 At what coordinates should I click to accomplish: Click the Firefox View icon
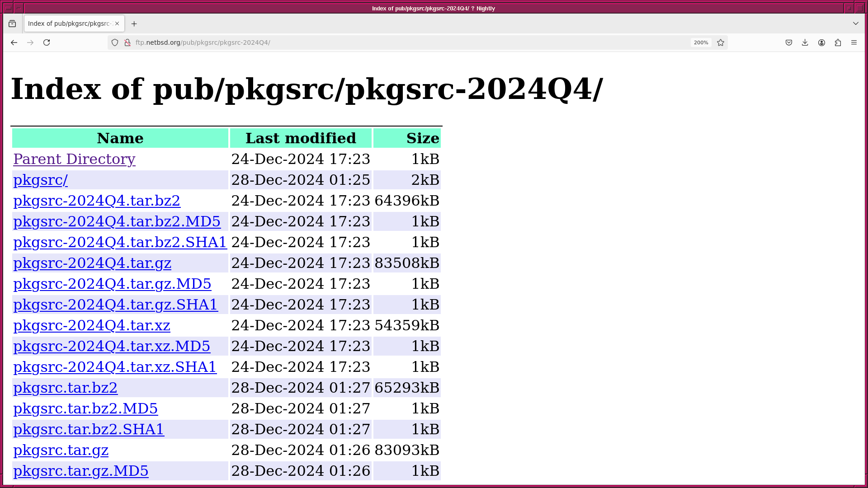pos(12,23)
